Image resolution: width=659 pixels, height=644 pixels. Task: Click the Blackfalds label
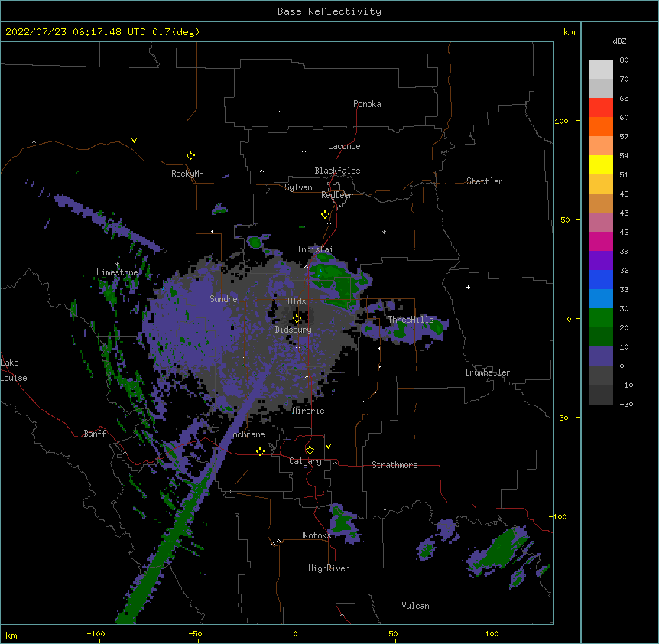tap(337, 171)
